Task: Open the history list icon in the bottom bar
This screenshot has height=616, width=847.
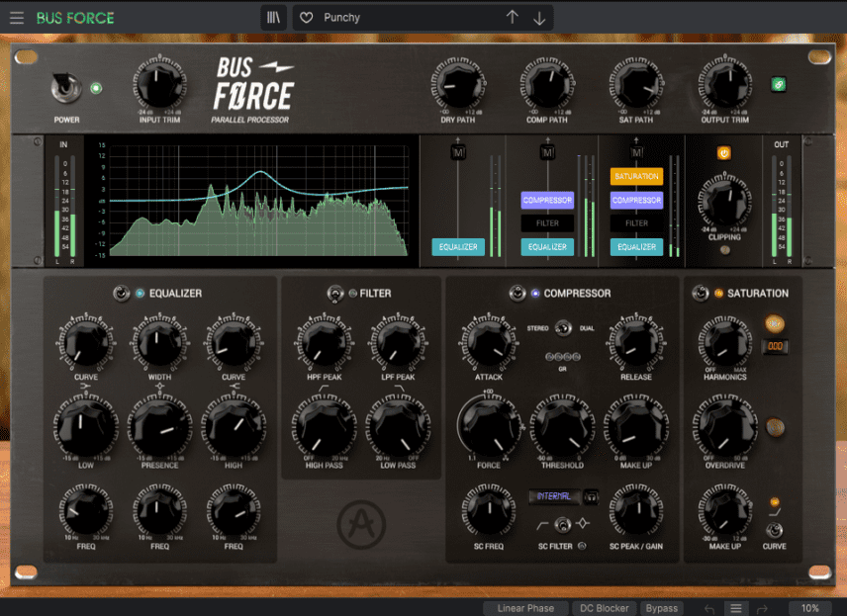Action: [x=736, y=608]
